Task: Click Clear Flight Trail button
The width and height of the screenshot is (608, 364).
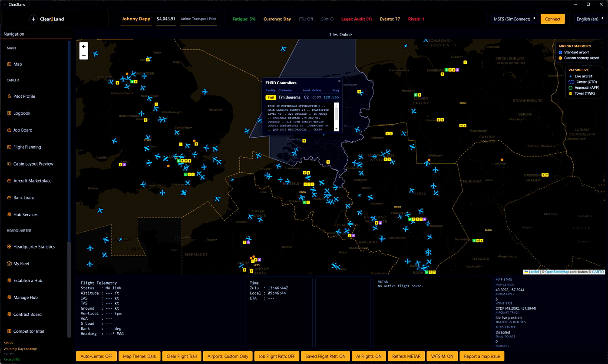Action: click(182, 356)
